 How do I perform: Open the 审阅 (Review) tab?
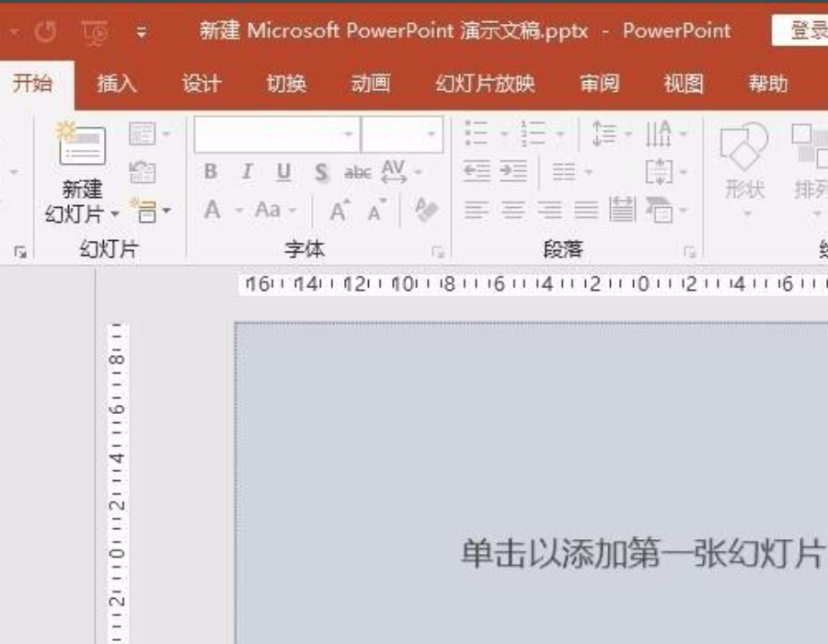tap(599, 84)
